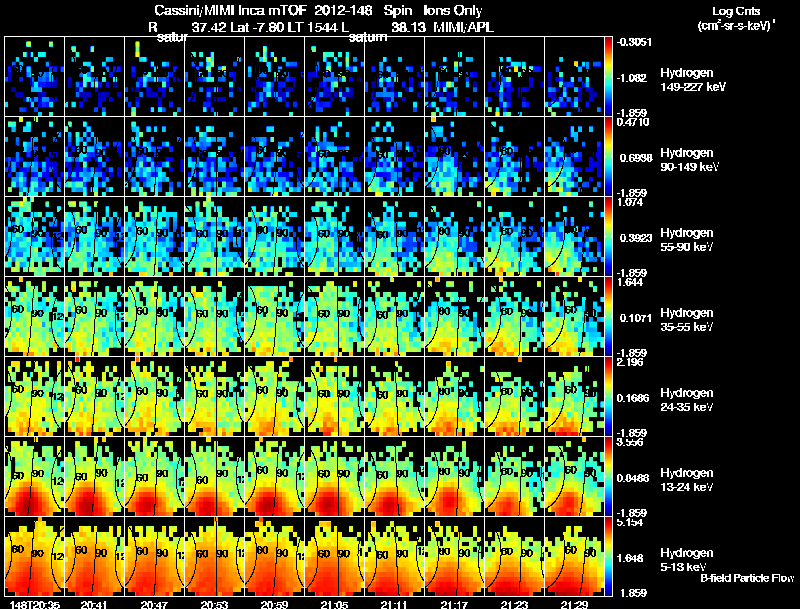
Task: Click the 20:53 time axis label
Action: (x=214, y=604)
